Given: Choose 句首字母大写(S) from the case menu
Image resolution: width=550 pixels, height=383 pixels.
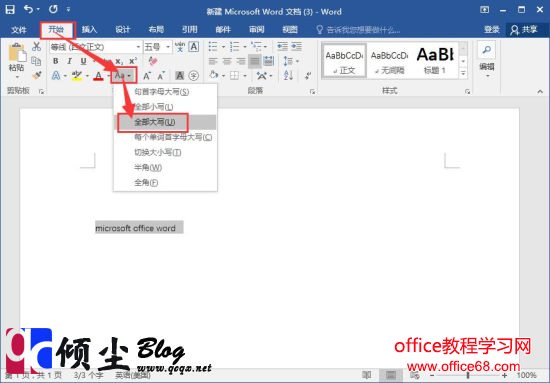Looking at the screenshot, I should pos(165,92).
